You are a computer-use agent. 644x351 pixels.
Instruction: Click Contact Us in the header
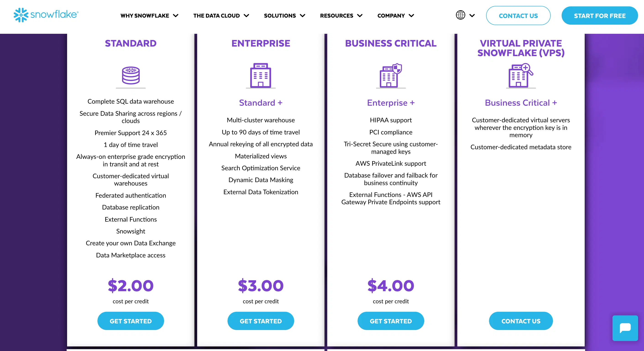(x=518, y=16)
